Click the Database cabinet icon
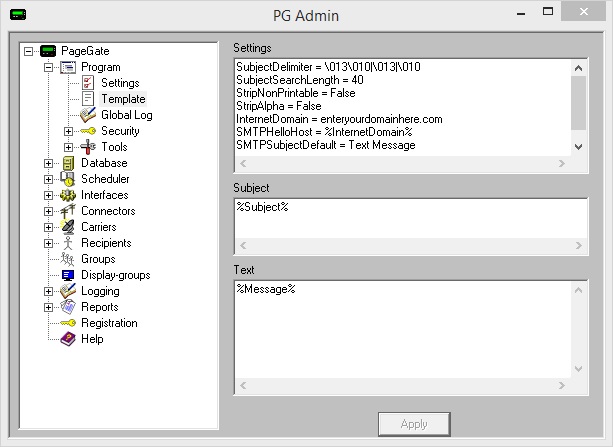The image size is (613, 447). 68,163
